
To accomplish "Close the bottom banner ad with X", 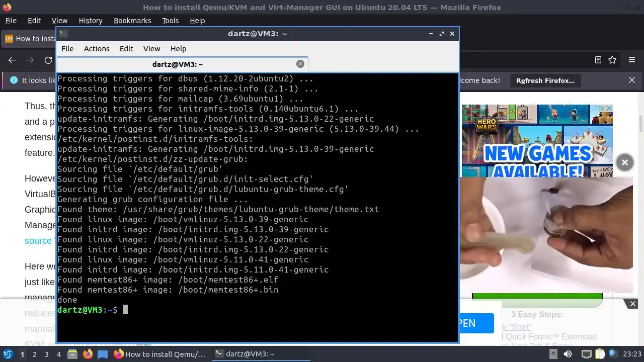I will 633,304.
